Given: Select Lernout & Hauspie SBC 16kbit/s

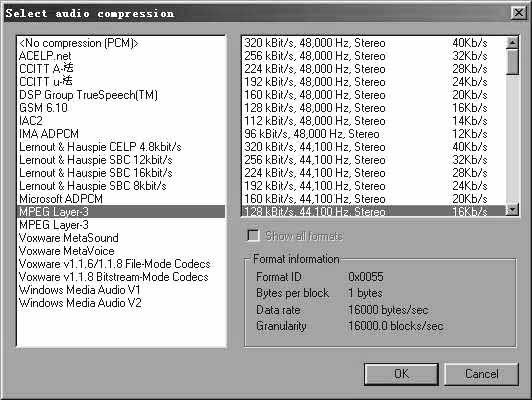Looking at the screenshot, I should click(x=121, y=173).
